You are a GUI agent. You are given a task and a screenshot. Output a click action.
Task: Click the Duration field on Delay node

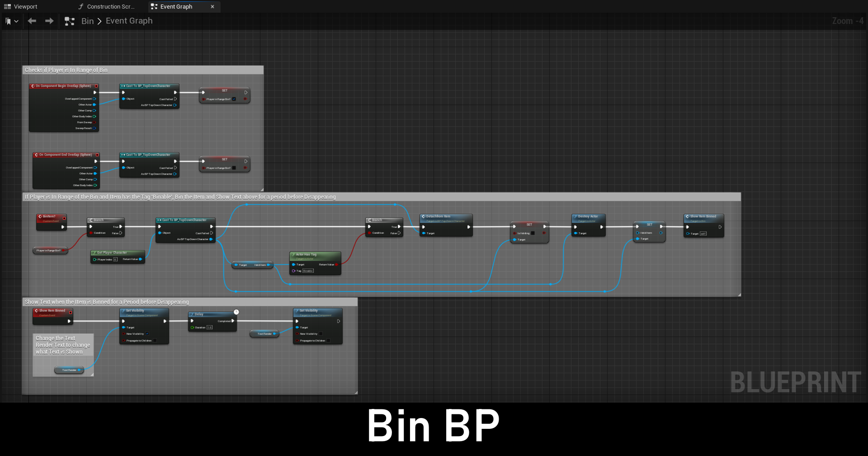[209, 328]
